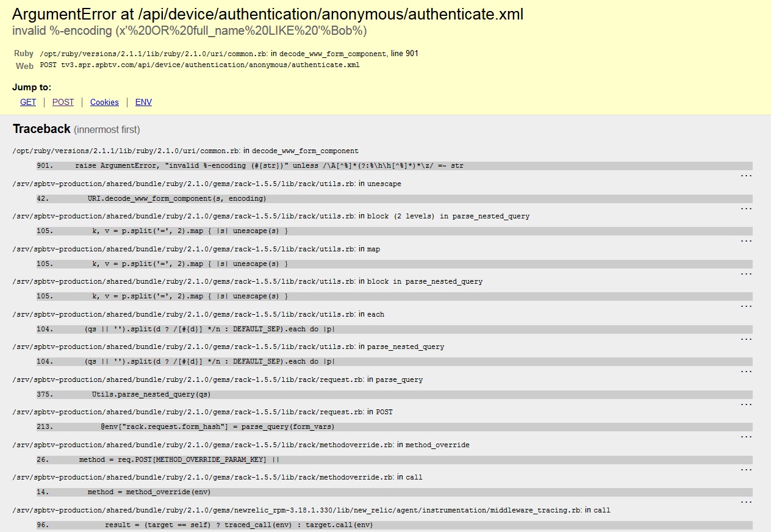Image resolution: width=771 pixels, height=532 pixels.
Task: Toggle line 105 code in the 'in map' frame
Action: click(394, 264)
